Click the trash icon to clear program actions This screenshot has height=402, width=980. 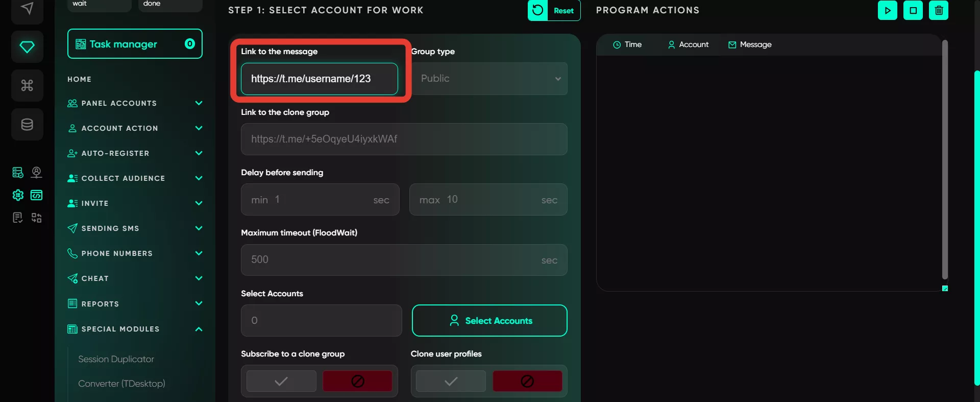click(x=939, y=10)
